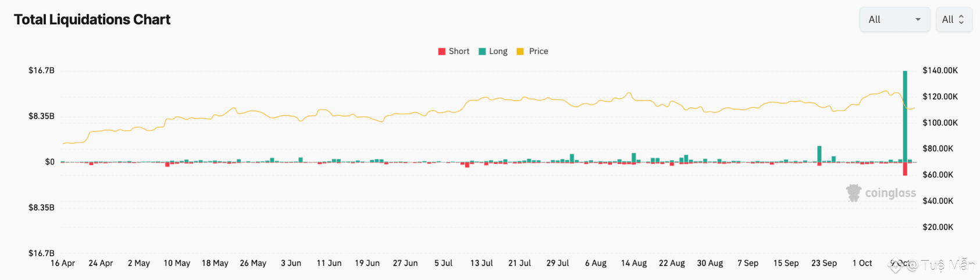
Task: Click the Total Liquidations Chart title
Action: pyautogui.click(x=92, y=20)
